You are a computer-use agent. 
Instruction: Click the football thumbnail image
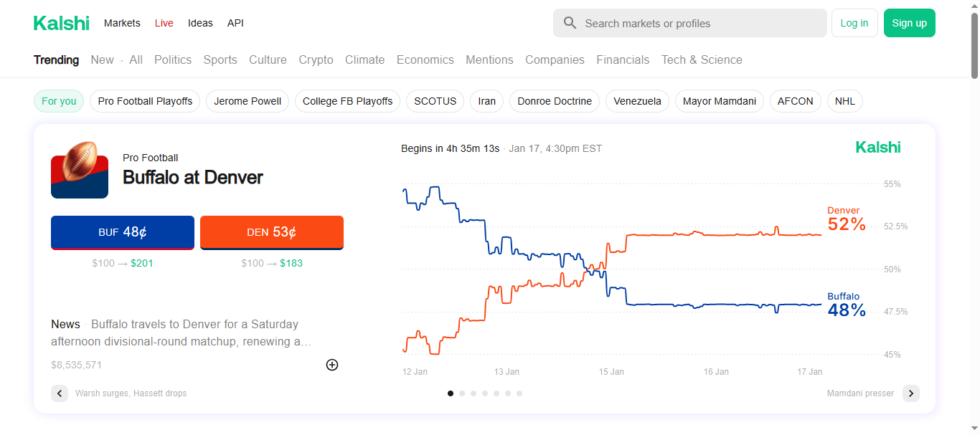[80, 170]
